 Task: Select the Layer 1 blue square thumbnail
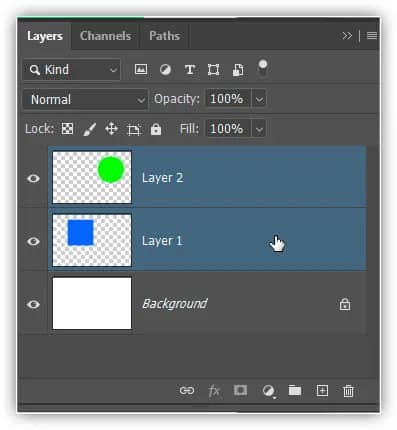click(x=92, y=240)
